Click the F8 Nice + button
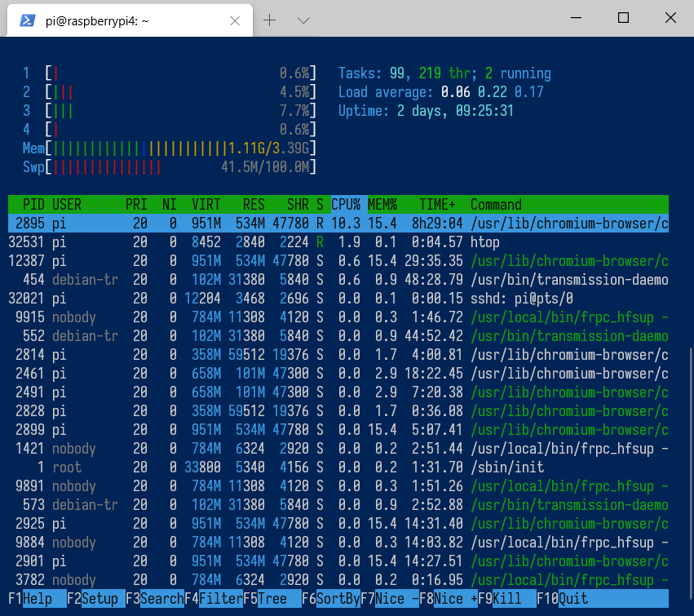The width and height of the screenshot is (694, 616). [449, 599]
